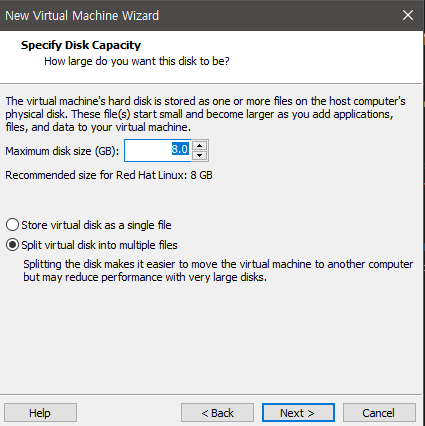425x426 pixels.
Task: Click the 'New Virtual Machine Wizard' title text
Action: pos(82,15)
